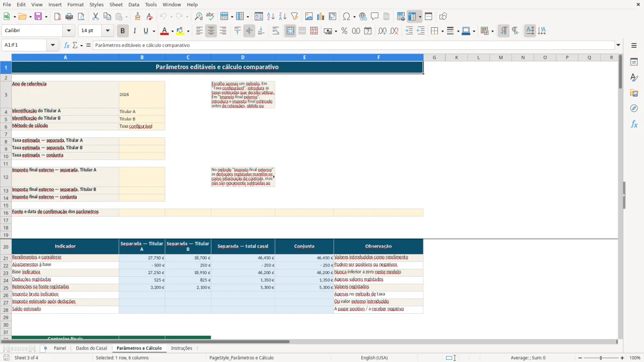This screenshot has height=362, width=644.
Task: Expand the formula bar arrow
Action: pos(618,45)
